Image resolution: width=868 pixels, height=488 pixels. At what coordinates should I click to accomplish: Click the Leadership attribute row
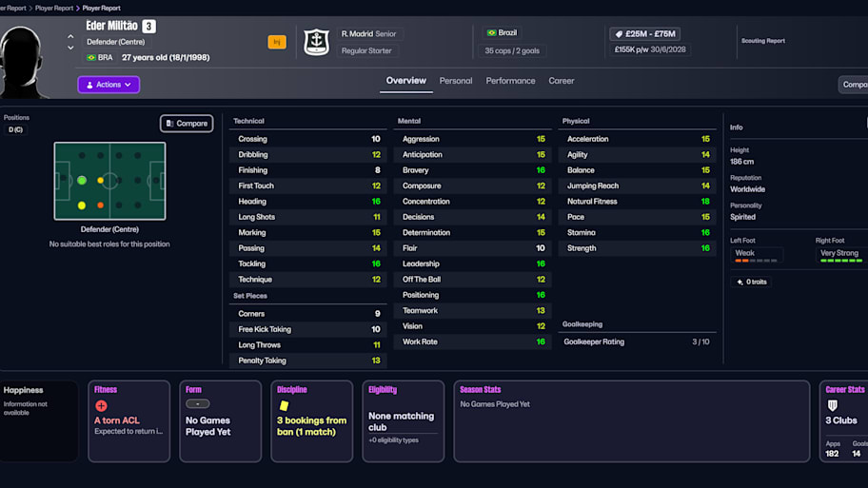[473, 264]
